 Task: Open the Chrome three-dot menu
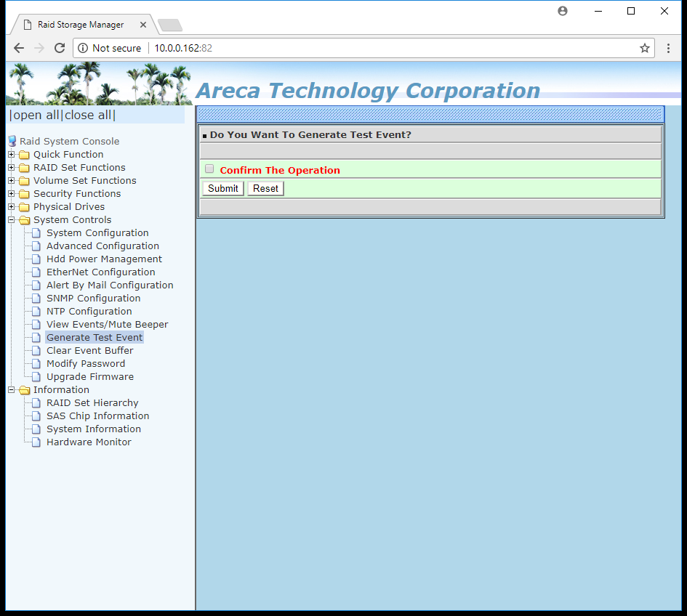[668, 48]
